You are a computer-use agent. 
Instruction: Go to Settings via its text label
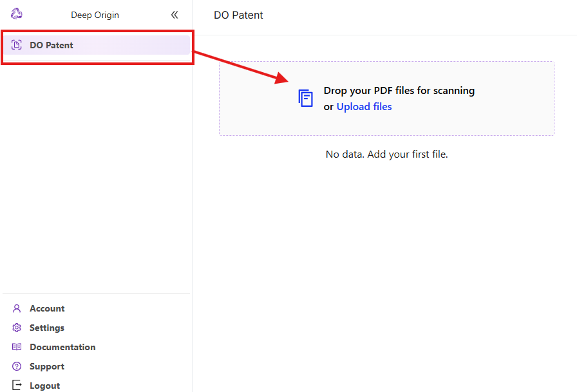[47, 328]
